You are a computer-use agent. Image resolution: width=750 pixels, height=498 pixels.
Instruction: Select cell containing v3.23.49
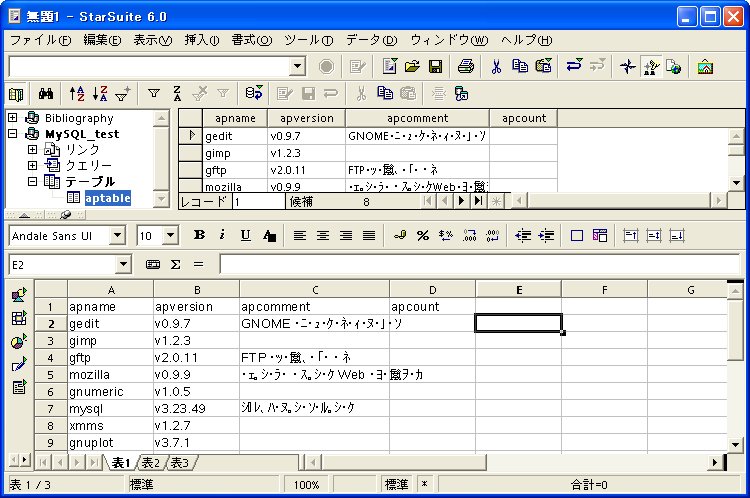click(196, 409)
